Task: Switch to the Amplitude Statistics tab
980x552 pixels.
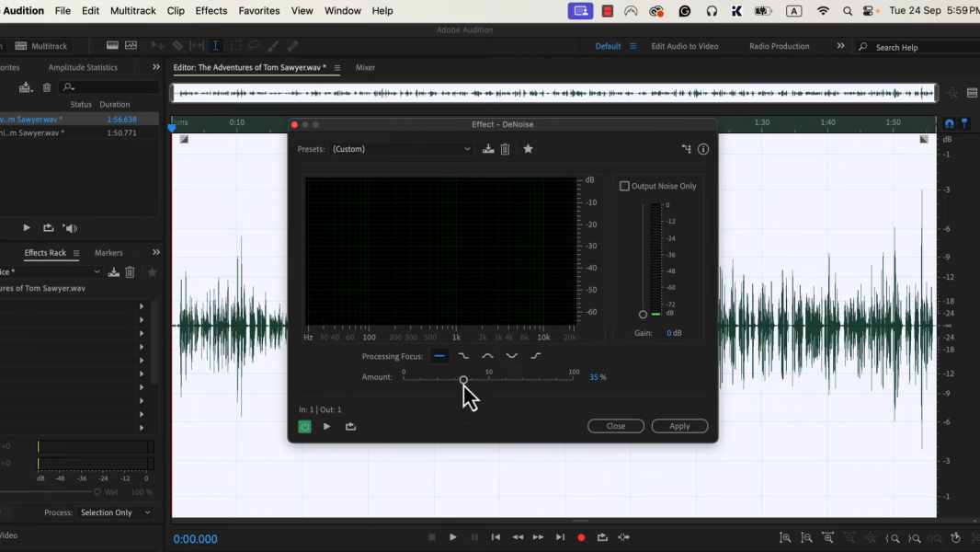Action: point(83,67)
